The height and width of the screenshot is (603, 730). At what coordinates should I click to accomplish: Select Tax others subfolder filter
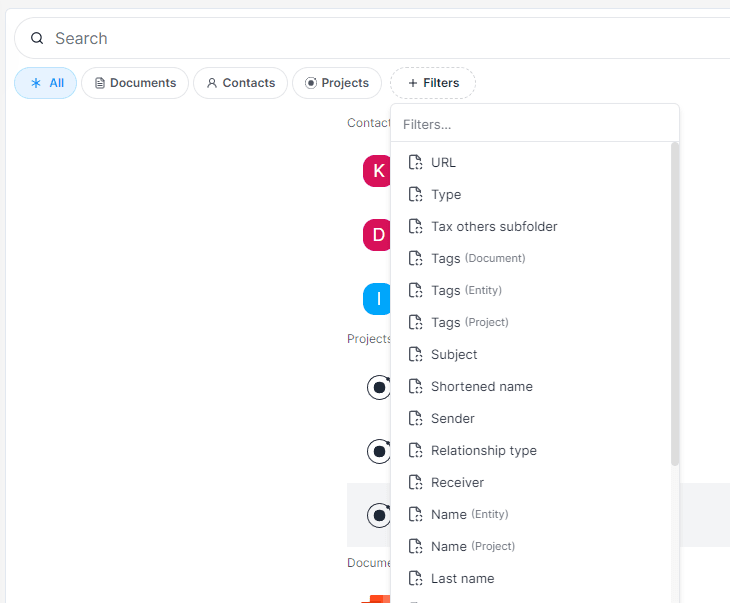coord(494,227)
